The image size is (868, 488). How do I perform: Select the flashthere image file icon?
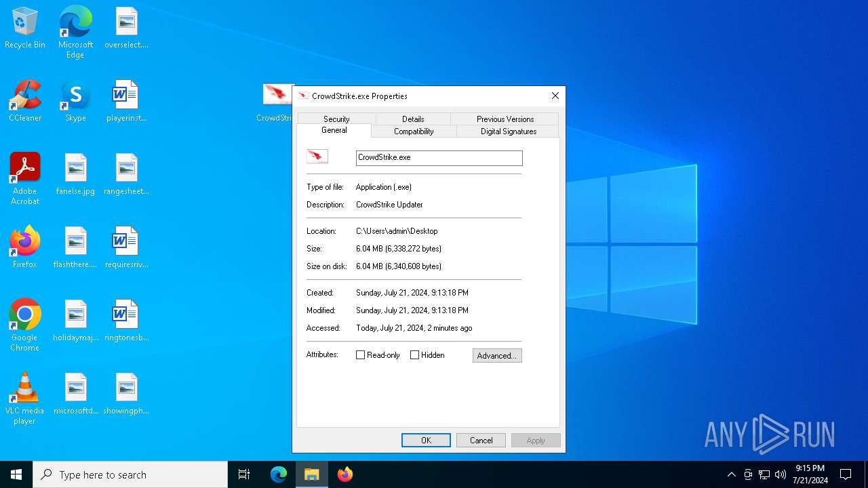click(x=75, y=247)
